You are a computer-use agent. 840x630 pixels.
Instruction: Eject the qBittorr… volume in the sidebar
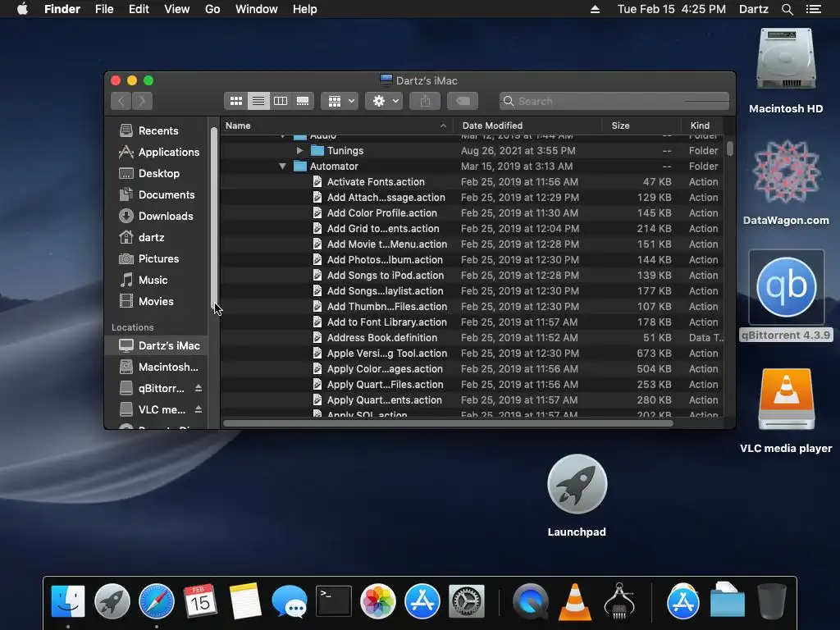pyautogui.click(x=199, y=388)
